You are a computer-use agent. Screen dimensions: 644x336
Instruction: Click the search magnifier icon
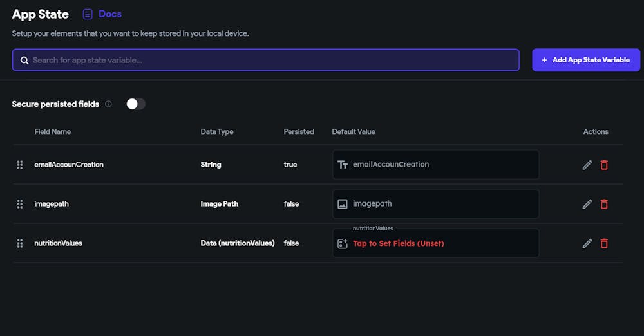coord(24,60)
